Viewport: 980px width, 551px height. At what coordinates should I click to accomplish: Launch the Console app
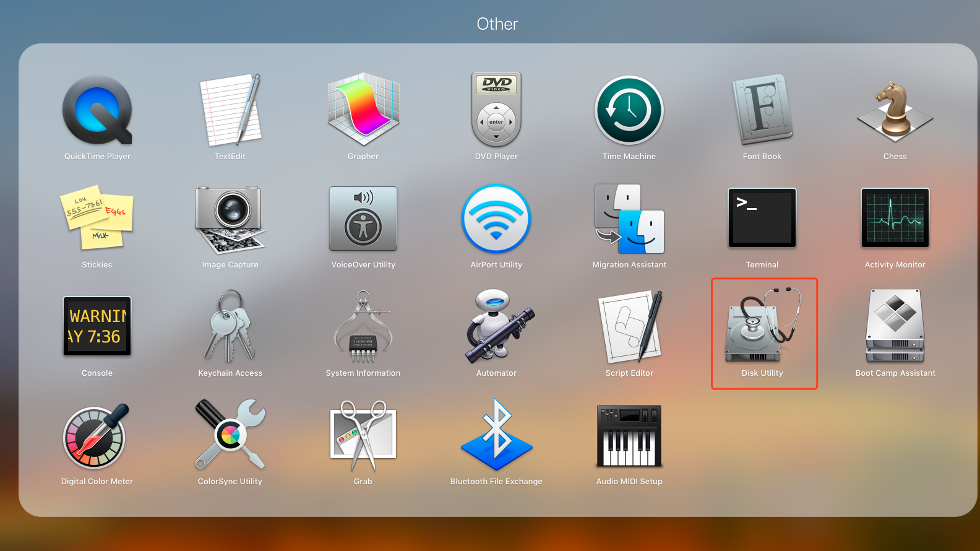(x=97, y=326)
